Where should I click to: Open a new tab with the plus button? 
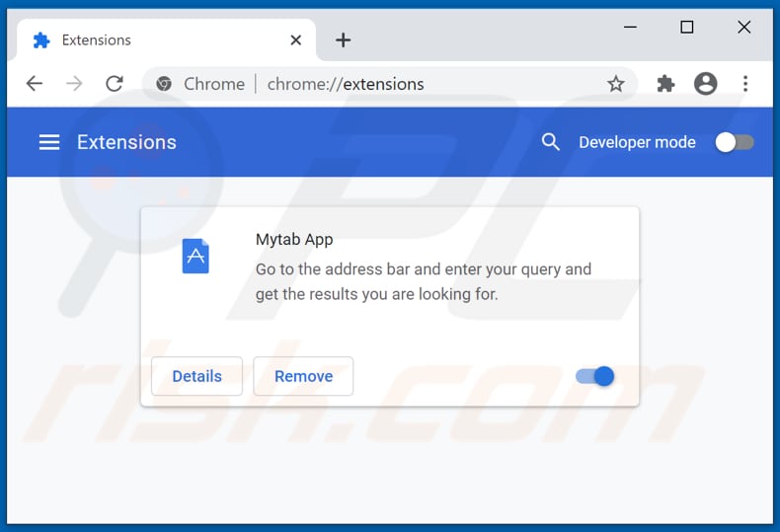344,39
